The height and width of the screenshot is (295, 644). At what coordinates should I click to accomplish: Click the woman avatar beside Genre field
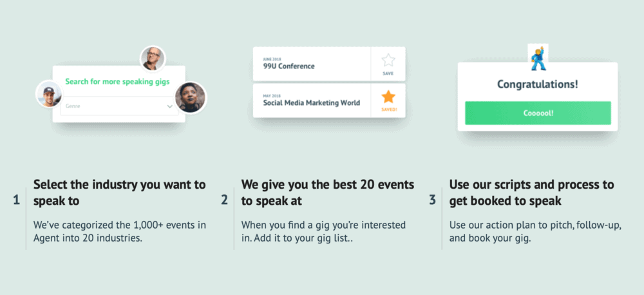pos(190,98)
